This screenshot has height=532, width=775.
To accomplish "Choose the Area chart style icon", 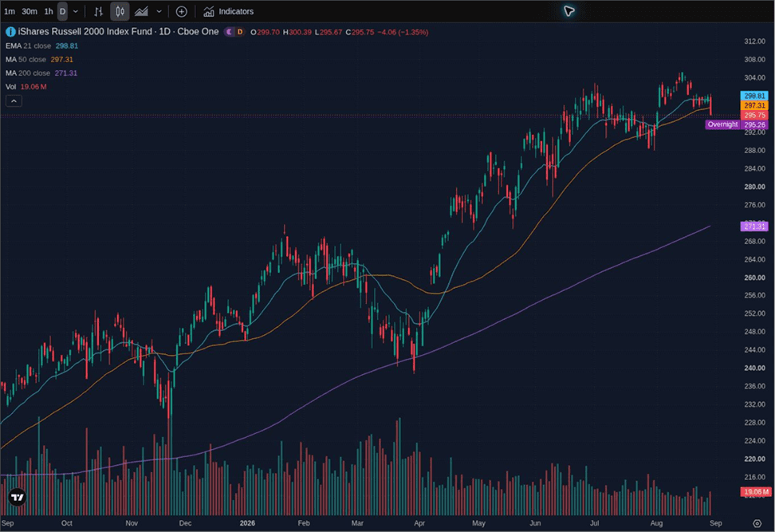I will click(141, 11).
